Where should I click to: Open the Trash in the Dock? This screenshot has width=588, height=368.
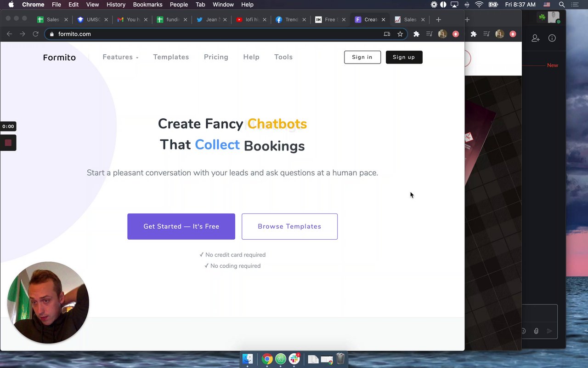coord(340,359)
